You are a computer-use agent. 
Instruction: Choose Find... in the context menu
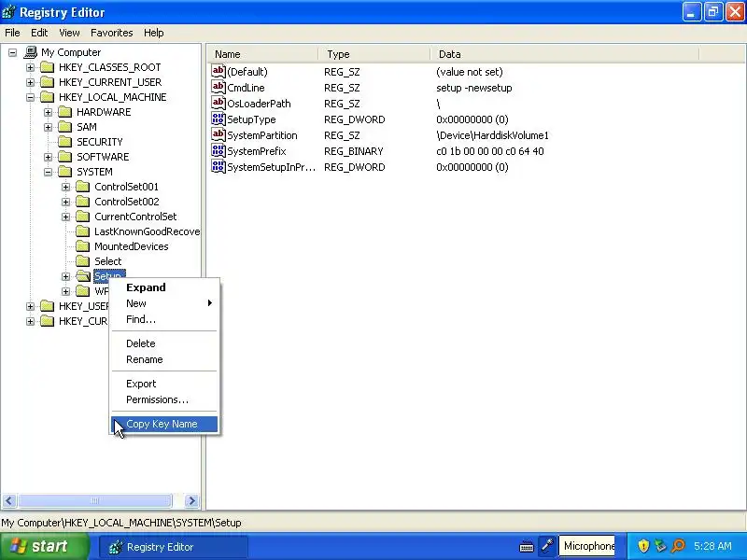tap(164, 319)
